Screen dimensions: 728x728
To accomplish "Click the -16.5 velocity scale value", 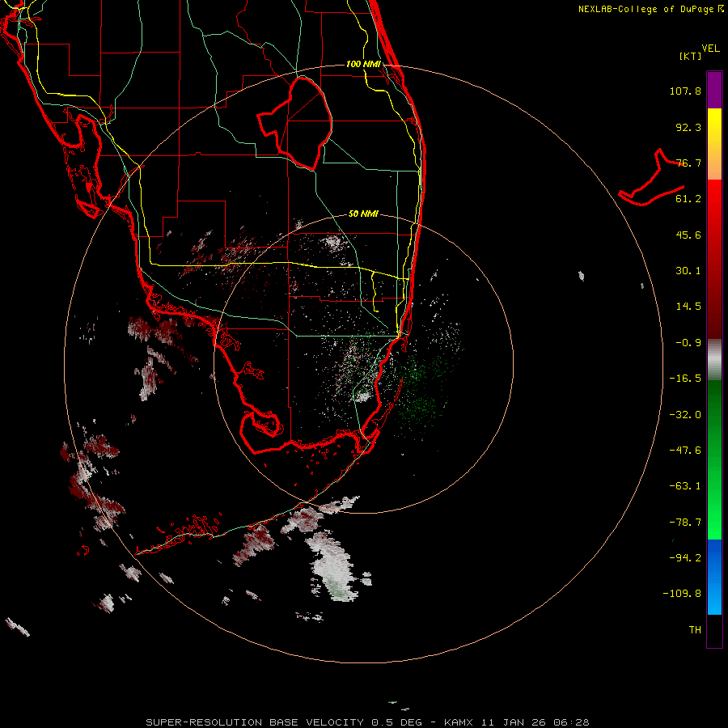I will (685, 379).
